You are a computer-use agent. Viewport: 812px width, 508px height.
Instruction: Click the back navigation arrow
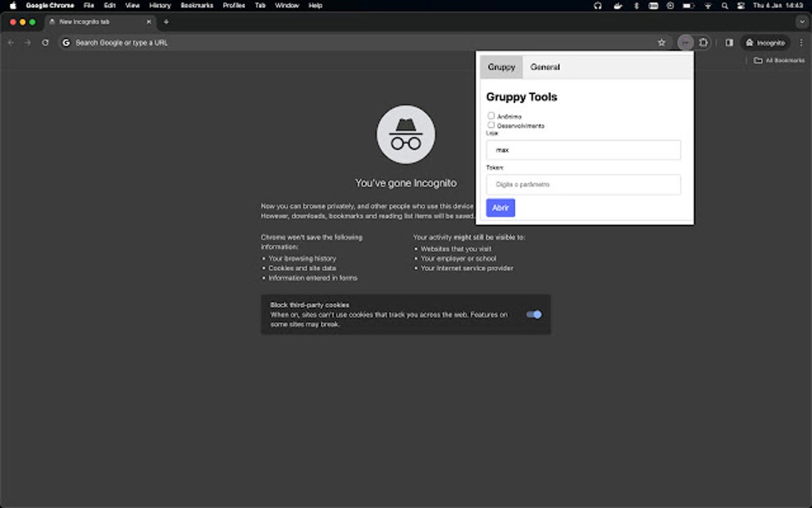[x=10, y=42]
